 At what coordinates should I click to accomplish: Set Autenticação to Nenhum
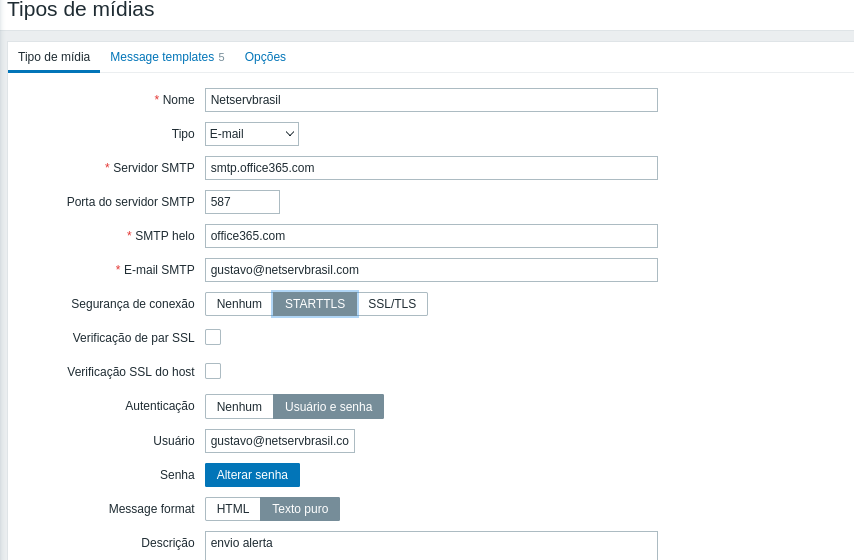(239, 407)
